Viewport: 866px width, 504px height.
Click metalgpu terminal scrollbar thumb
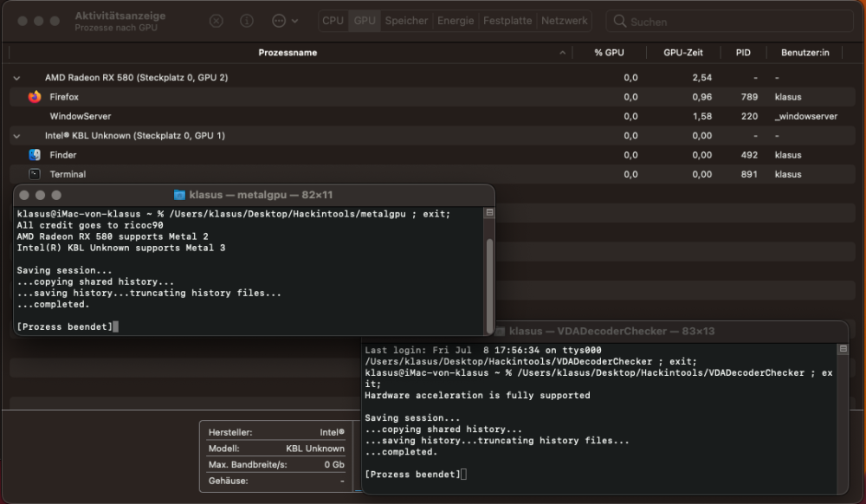coord(489,286)
